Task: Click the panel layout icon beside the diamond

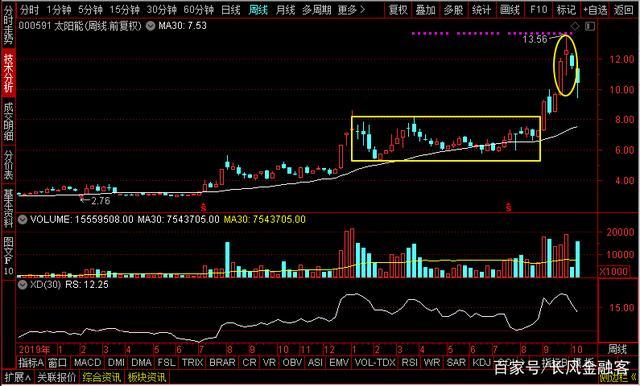Action: click(590, 27)
